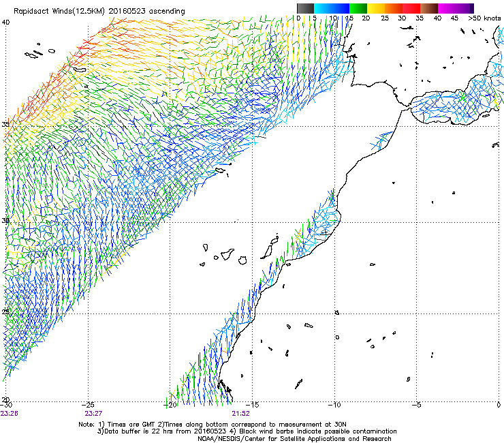Screen dimensions: 504x443
Task: Click the NOAA/NESDIS credit line
Action: 294,438
